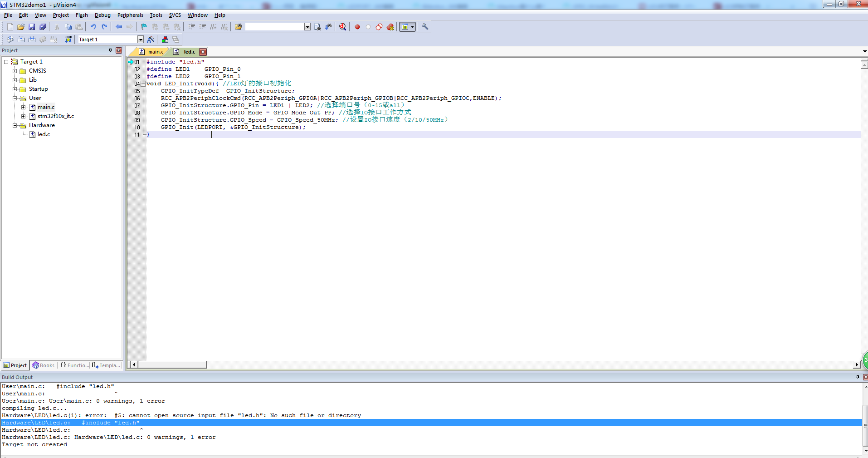Click inside the find text input field
Image resolution: width=868 pixels, height=458 pixels.
click(274, 27)
